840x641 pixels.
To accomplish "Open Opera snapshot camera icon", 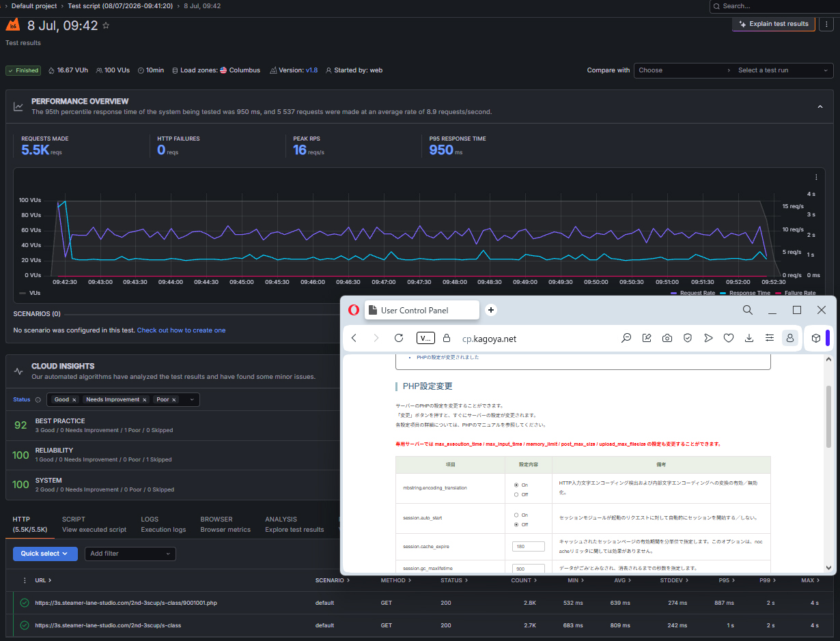I will [x=667, y=338].
